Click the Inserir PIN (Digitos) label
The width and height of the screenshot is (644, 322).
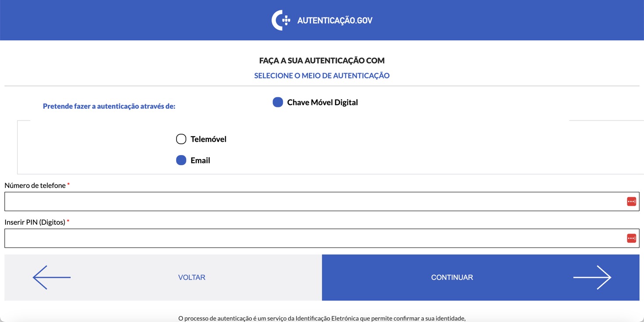point(35,222)
